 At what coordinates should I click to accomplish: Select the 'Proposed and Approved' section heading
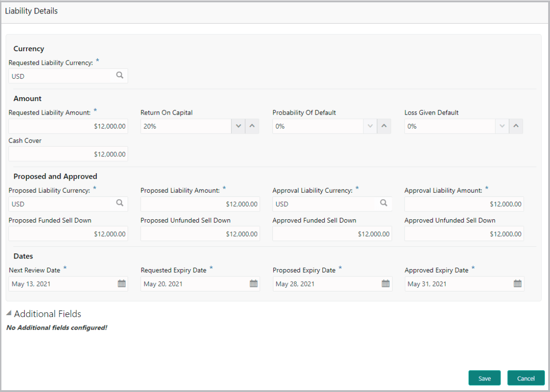55,176
